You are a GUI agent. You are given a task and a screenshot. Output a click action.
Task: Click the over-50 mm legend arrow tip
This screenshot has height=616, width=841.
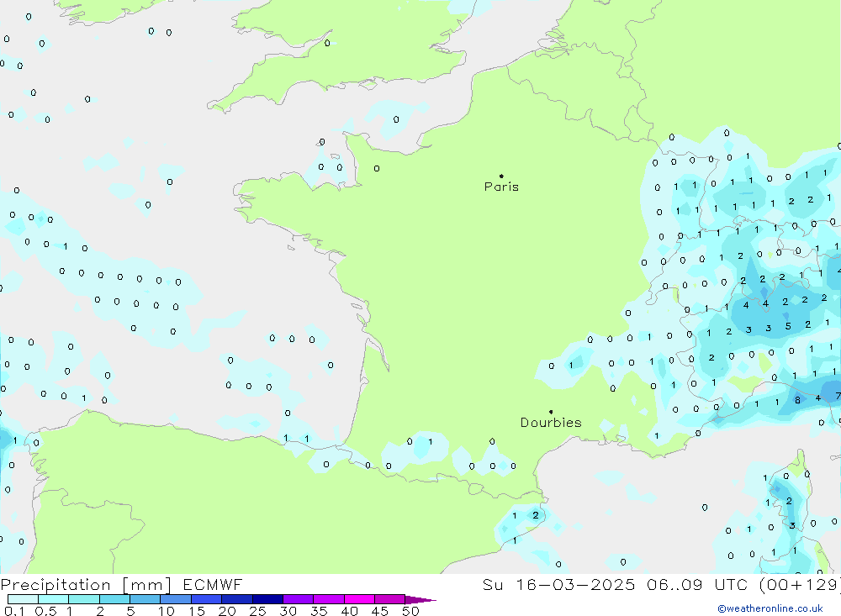pos(420,600)
